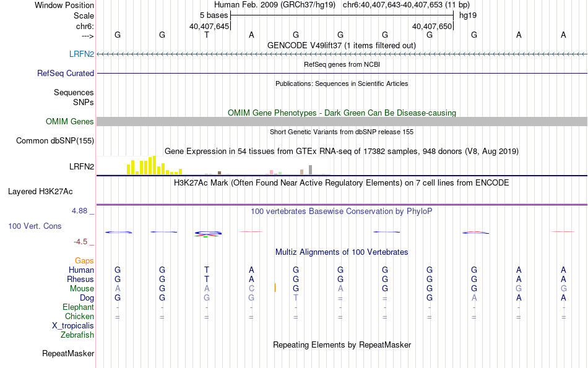This screenshot has width=588, height=368.
Task: Select the OMIM Genes track label
Action: coord(70,121)
